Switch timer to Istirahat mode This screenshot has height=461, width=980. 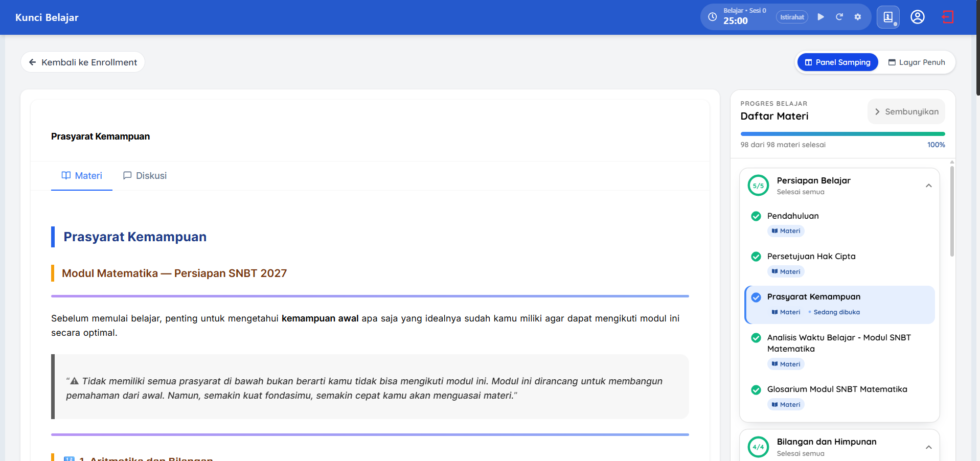click(x=792, y=17)
